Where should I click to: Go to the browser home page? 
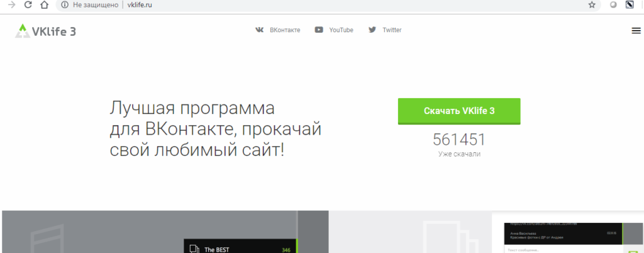click(x=45, y=5)
